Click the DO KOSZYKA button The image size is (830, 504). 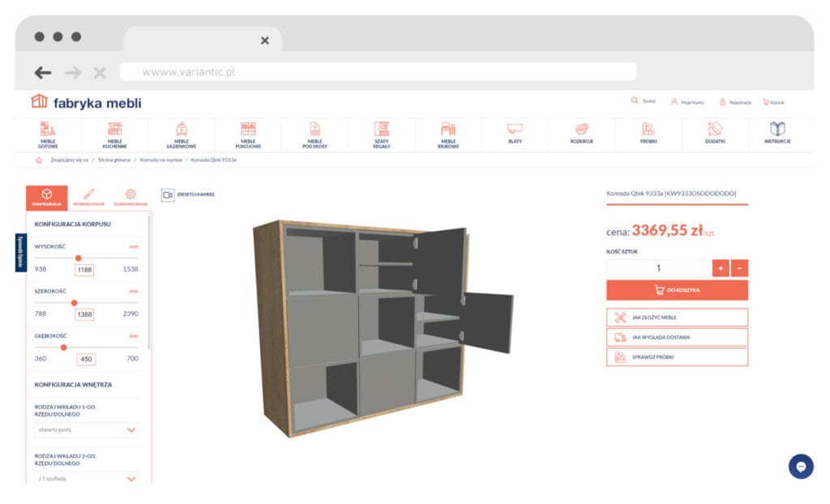tap(677, 290)
